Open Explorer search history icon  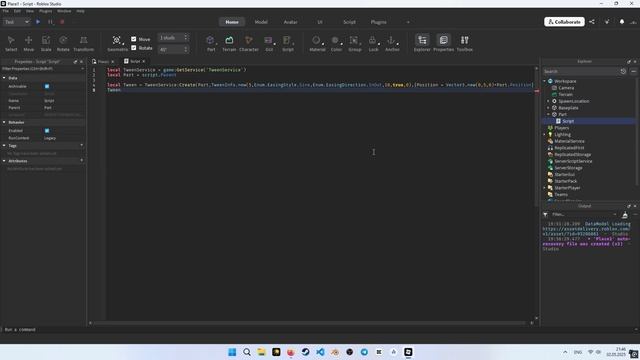pyautogui.click(x=623, y=71)
